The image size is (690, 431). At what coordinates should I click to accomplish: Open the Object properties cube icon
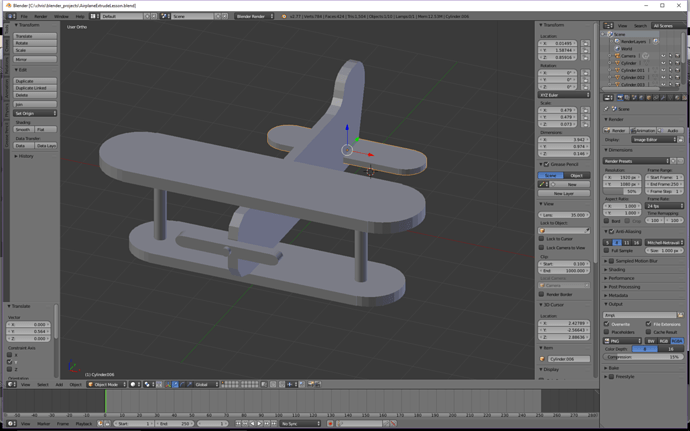coord(649,98)
